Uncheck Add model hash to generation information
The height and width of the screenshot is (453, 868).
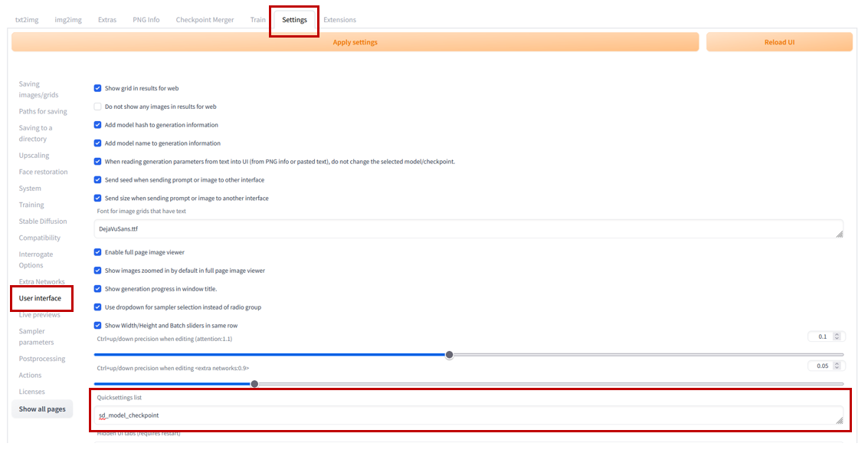point(98,125)
